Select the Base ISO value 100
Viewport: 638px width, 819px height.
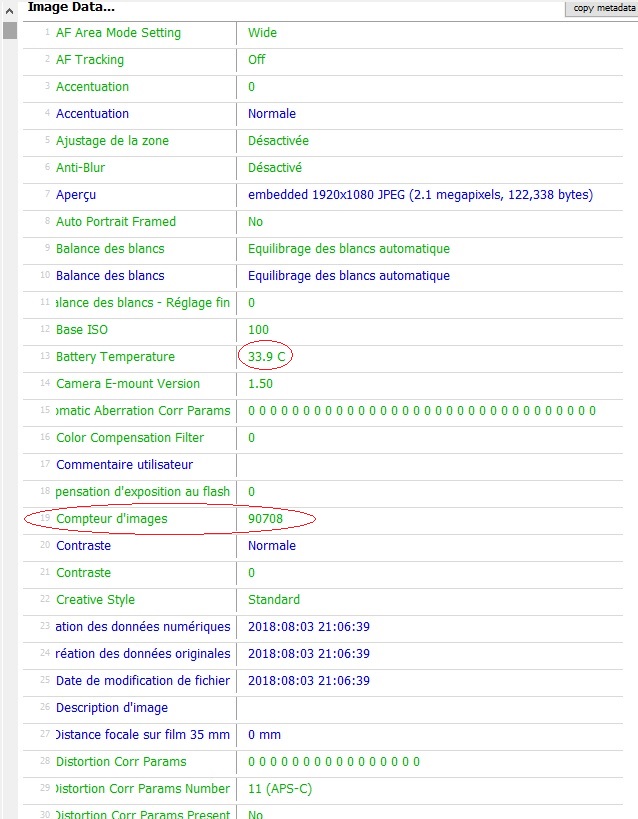(x=259, y=330)
